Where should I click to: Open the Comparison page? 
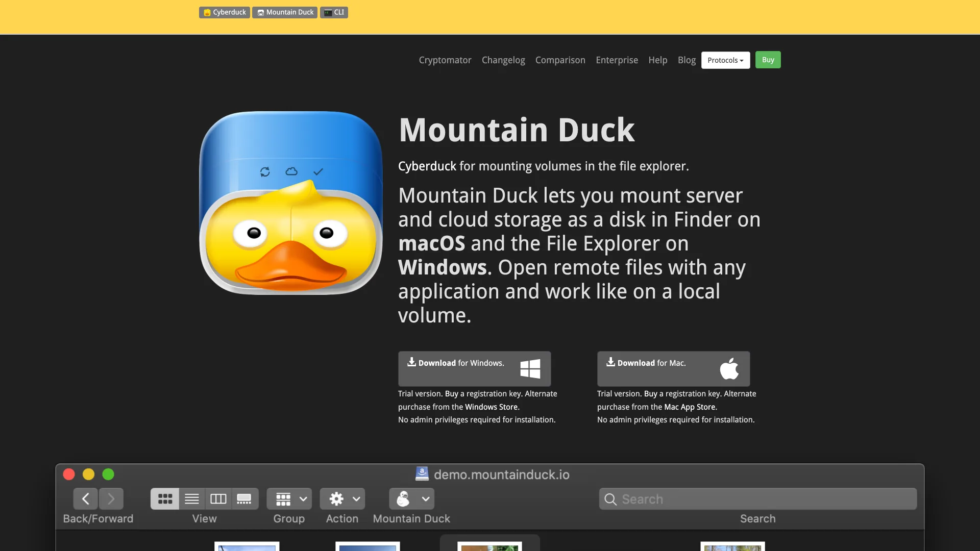[x=560, y=60]
